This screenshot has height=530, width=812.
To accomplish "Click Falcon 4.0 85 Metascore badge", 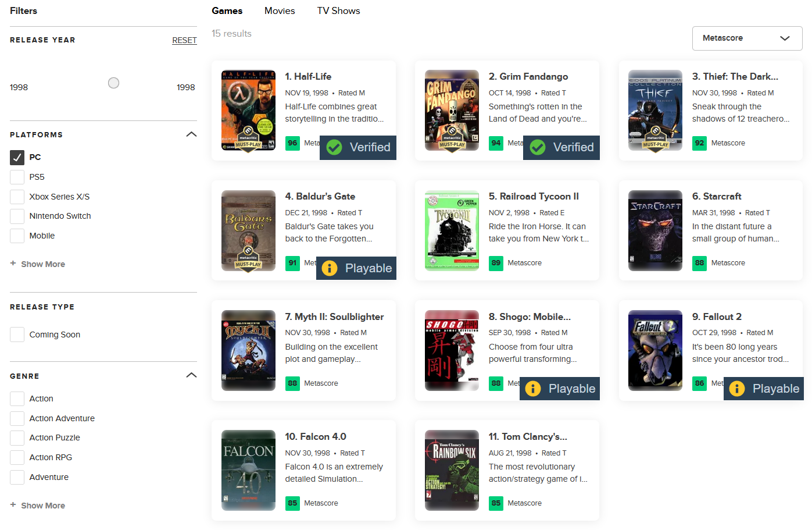I will 292,503.
